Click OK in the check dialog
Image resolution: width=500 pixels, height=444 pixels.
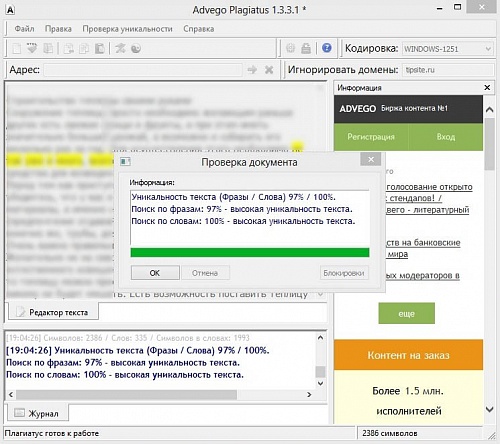155,273
